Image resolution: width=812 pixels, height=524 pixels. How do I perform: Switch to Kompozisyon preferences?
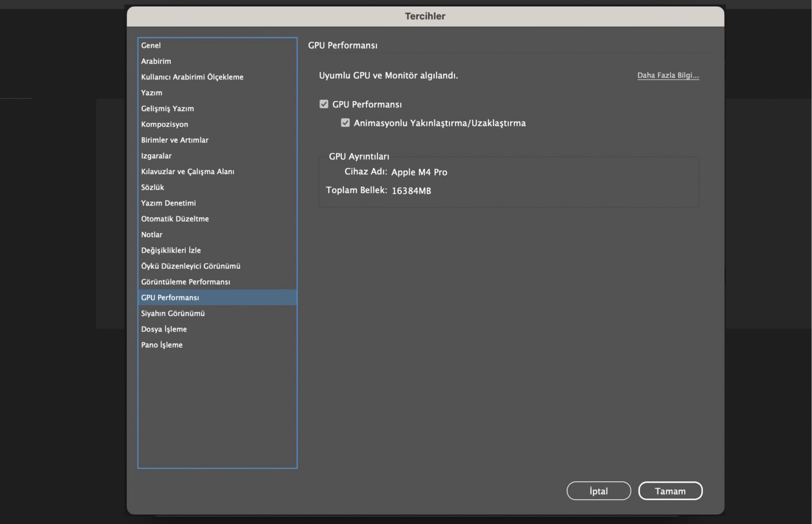(x=165, y=124)
